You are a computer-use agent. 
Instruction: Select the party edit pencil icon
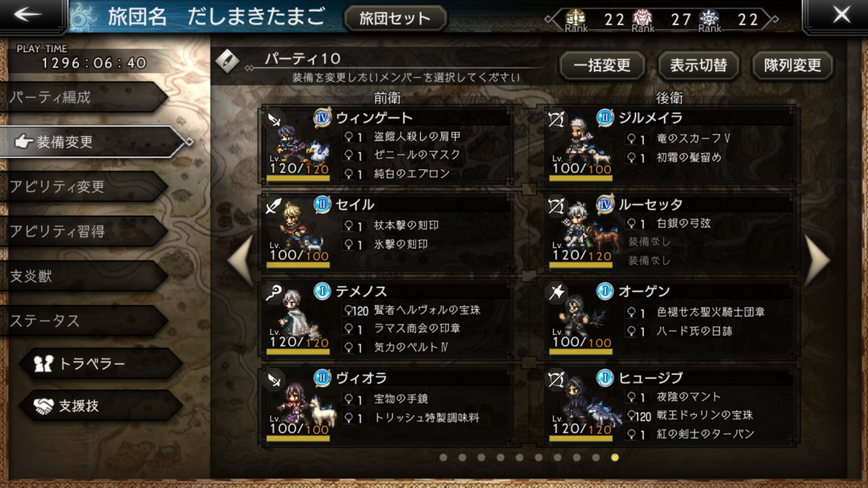[x=229, y=59]
